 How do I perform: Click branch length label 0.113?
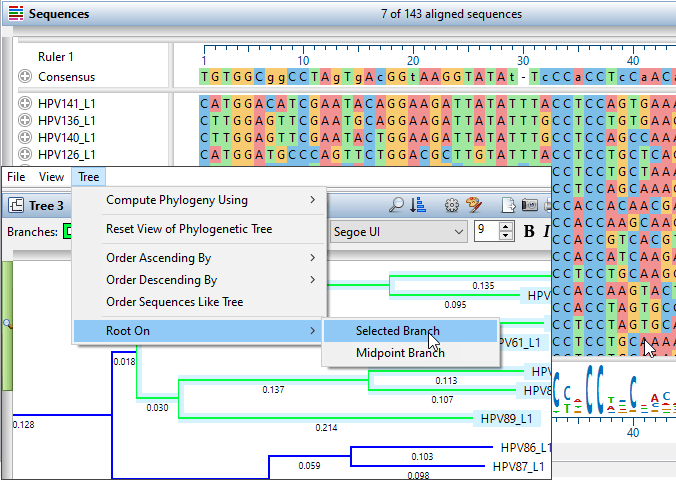446,381
